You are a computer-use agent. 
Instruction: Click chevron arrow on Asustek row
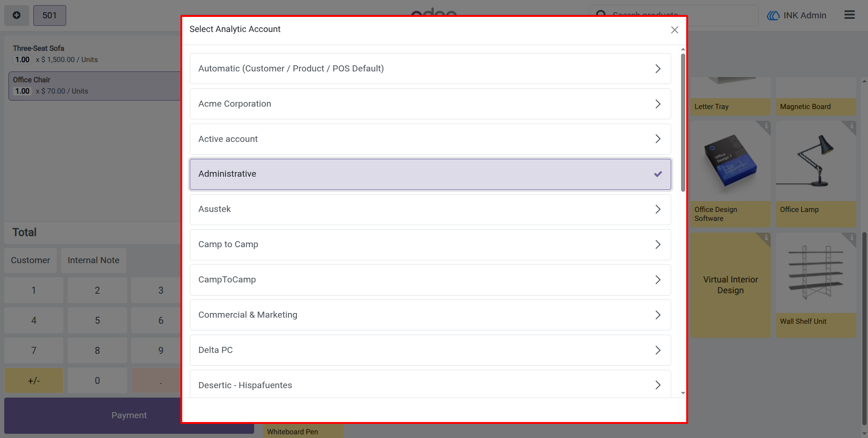(658, 209)
